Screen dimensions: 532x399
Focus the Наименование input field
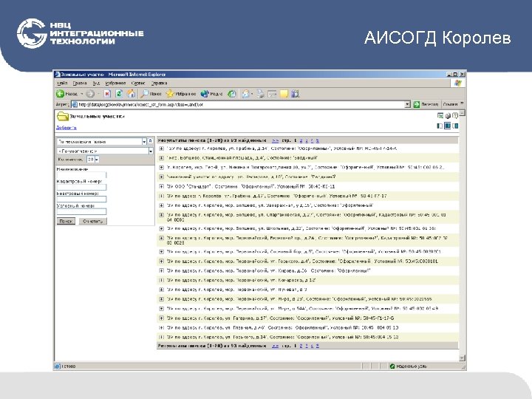click(x=81, y=175)
